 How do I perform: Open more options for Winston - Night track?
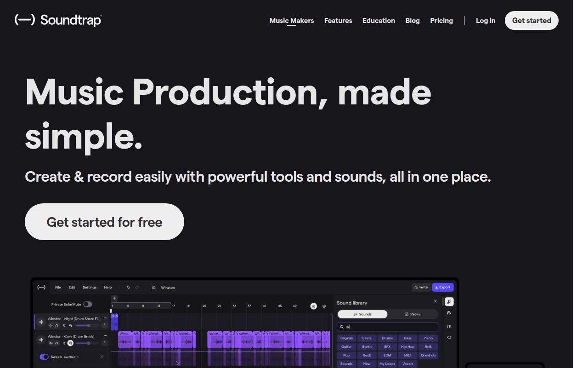(x=105, y=318)
